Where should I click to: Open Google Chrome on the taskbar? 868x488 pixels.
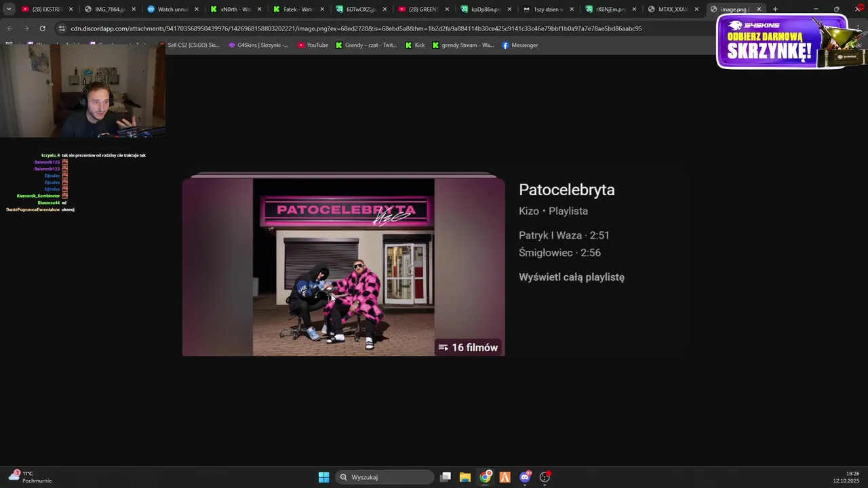click(x=486, y=477)
